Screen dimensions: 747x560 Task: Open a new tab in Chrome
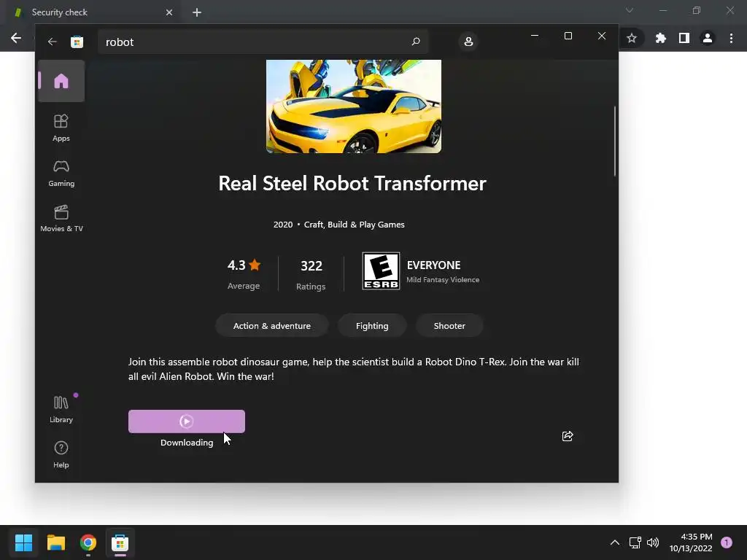pos(197,12)
